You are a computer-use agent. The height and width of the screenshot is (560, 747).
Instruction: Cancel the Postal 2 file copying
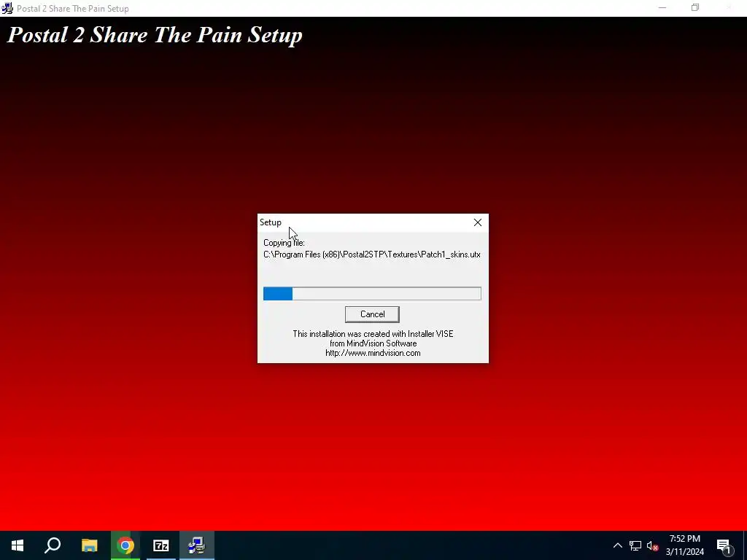[372, 314]
